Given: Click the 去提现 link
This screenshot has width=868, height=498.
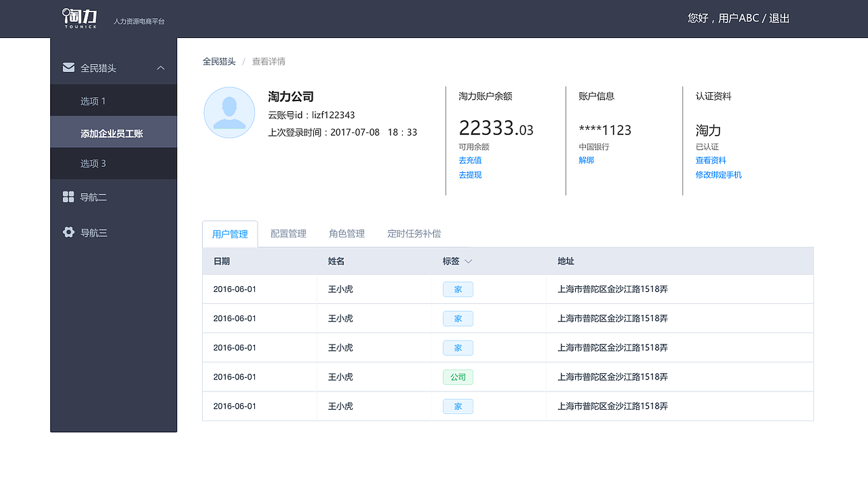Looking at the screenshot, I should pos(470,174).
